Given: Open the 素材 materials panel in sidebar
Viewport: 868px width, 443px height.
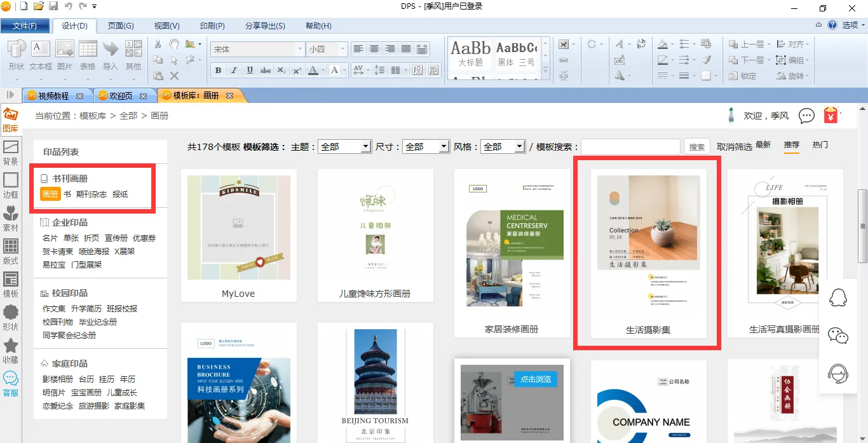Looking at the screenshot, I should pyautogui.click(x=11, y=219).
